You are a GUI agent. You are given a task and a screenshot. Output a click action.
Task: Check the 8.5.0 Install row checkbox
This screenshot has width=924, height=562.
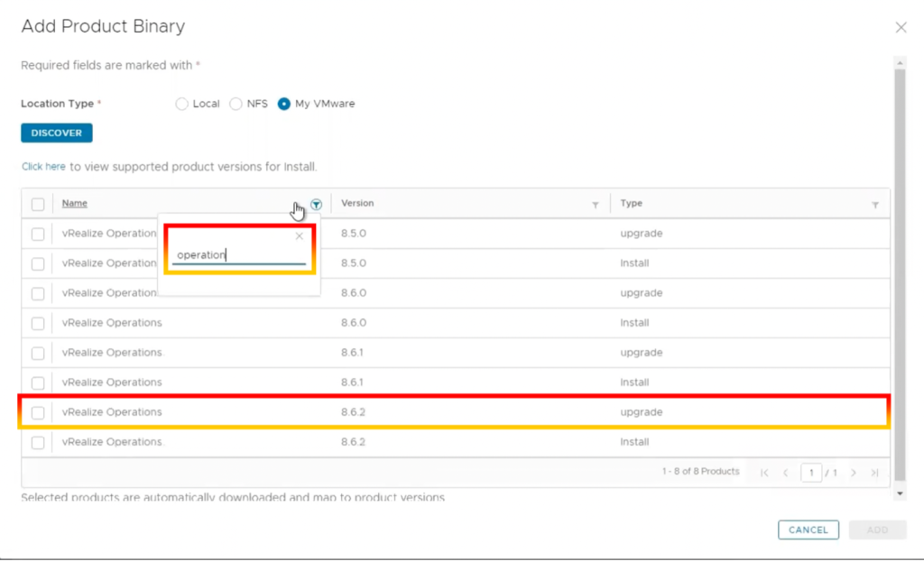point(38,263)
